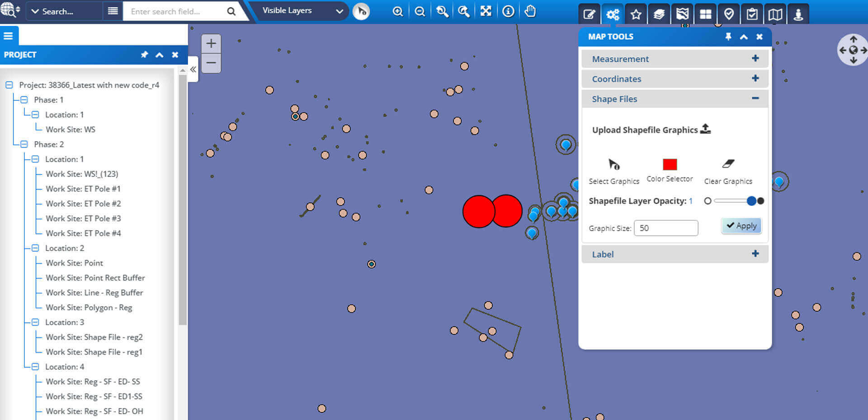Collapse the Phase: 1 tree node

coord(24,100)
